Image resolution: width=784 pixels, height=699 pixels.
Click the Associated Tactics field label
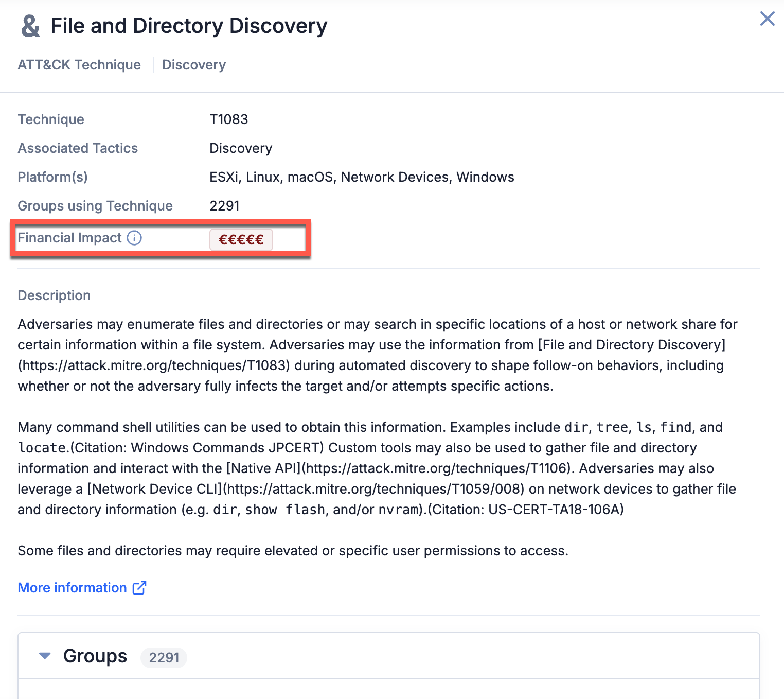[x=78, y=148]
